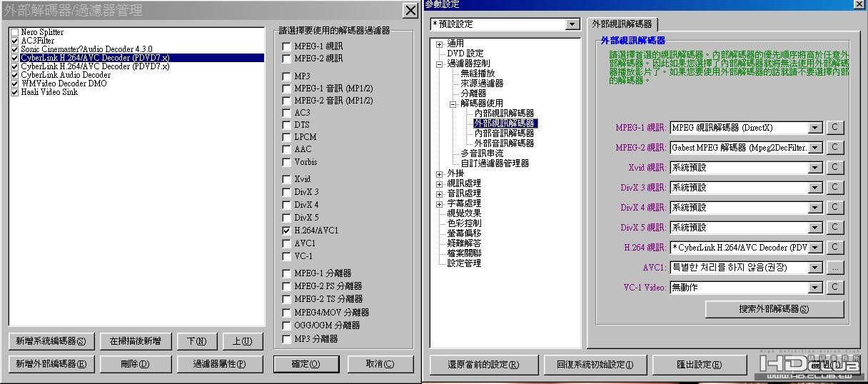868x384 pixels.
Task: Expand the 視訊處理 tree node
Action: click(x=440, y=184)
